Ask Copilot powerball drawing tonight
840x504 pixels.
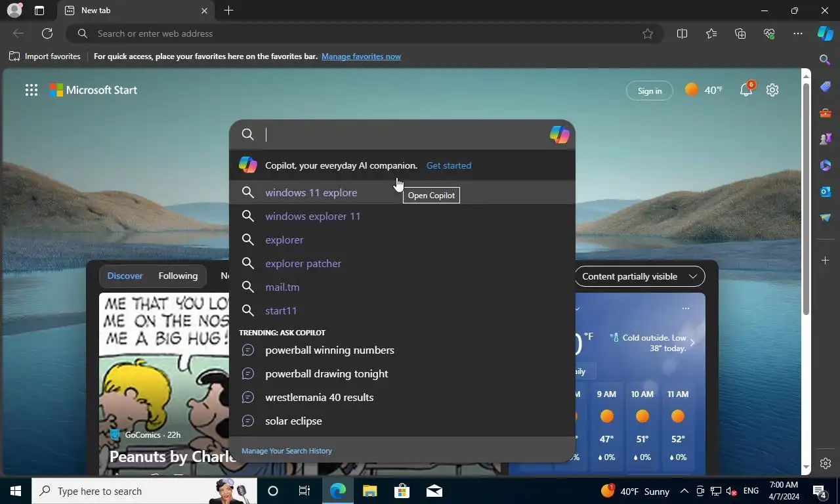coord(402,373)
